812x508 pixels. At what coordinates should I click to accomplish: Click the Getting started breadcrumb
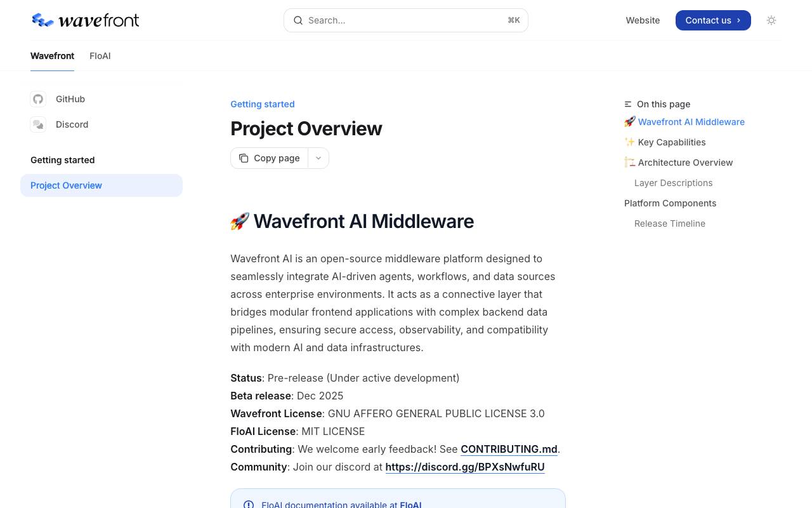(263, 104)
